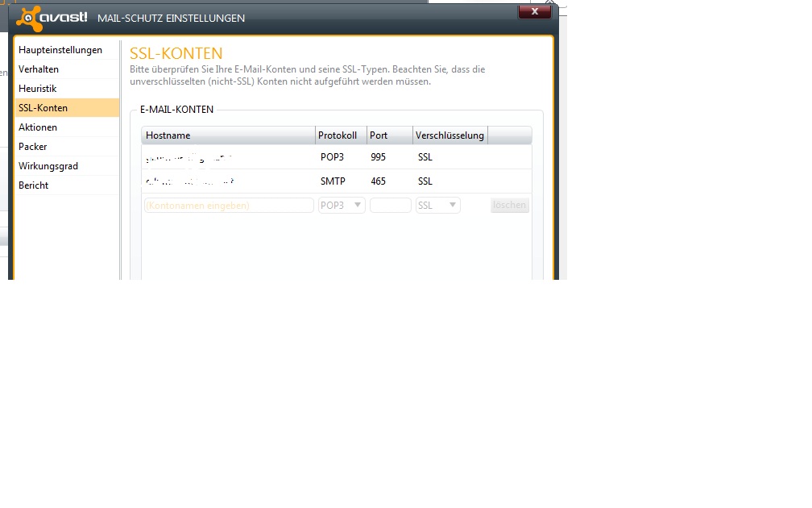812x508 pixels.
Task: Open the Bericht section
Action: click(x=67, y=185)
